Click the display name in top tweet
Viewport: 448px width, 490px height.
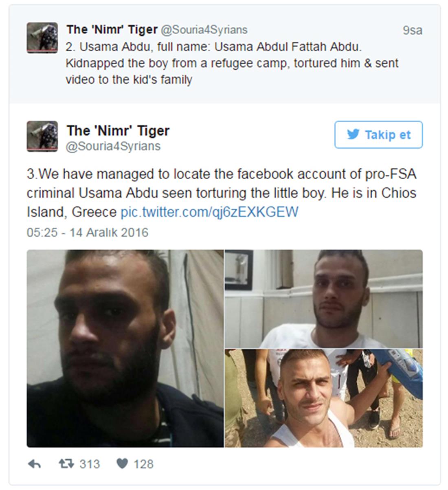[x=112, y=29]
